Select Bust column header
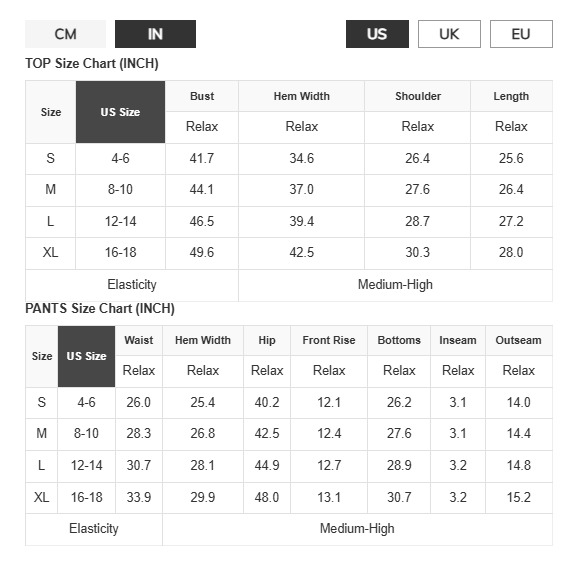The width and height of the screenshot is (578, 564). click(202, 96)
